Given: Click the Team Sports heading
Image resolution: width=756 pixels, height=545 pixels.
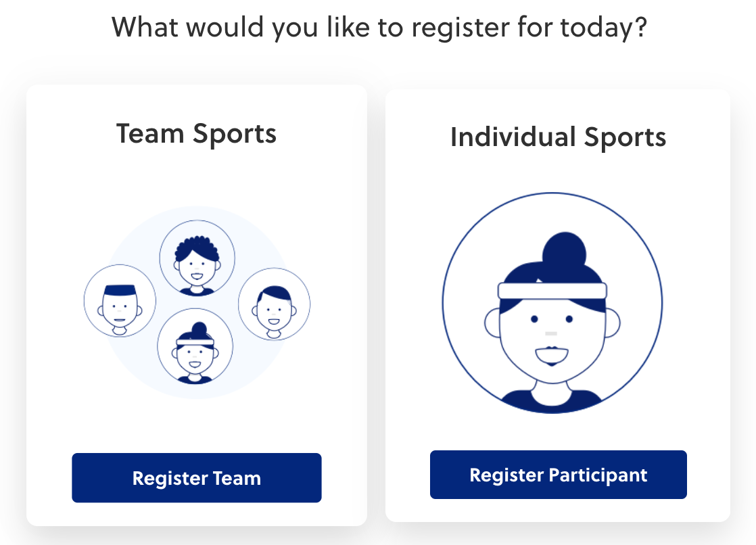Looking at the screenshot, I should [x=196, y=133].
